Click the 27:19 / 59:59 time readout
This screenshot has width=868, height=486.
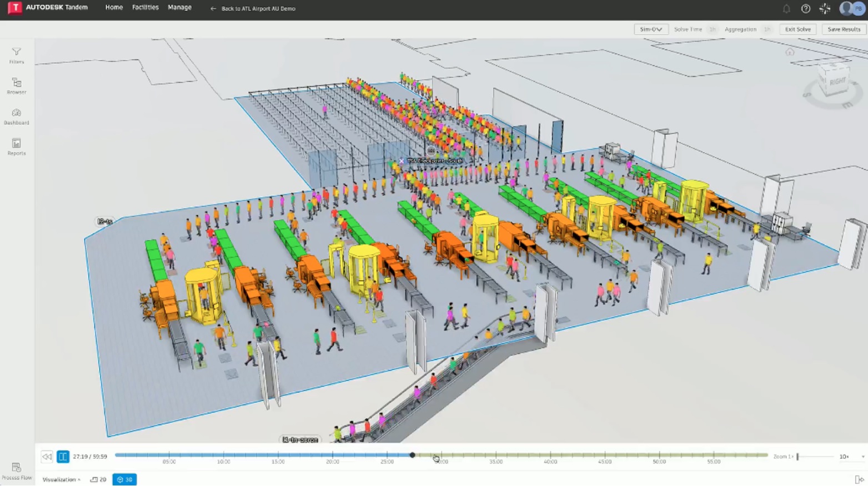[x=90, y=457]
